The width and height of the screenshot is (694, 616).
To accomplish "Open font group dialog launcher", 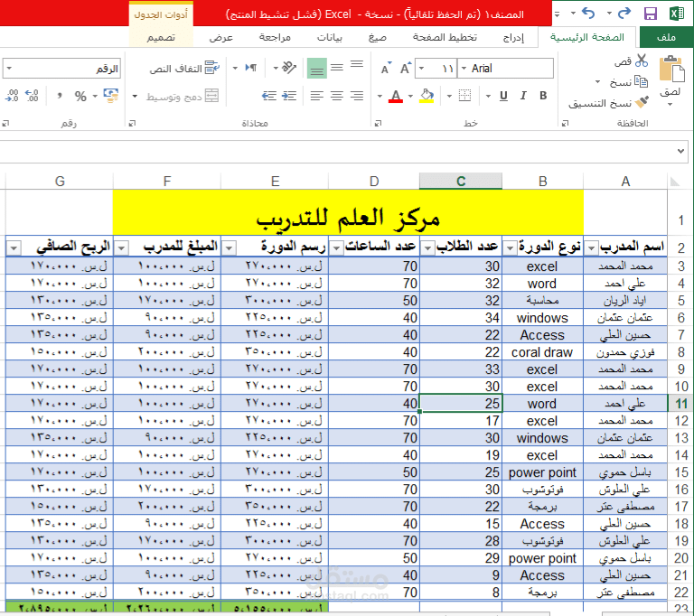I will click(378, 124).
